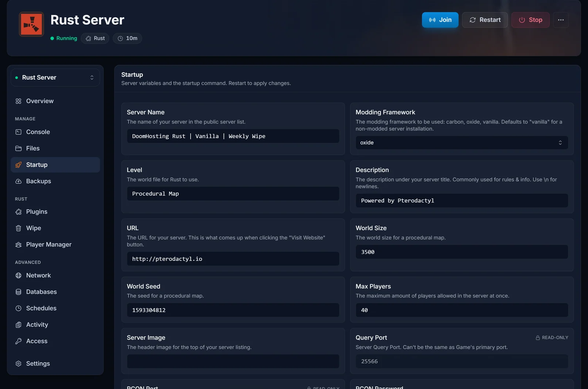Click the power icon on Stop button
The width and height of the screenshot is (588, 389).
[x=522, y=20]
